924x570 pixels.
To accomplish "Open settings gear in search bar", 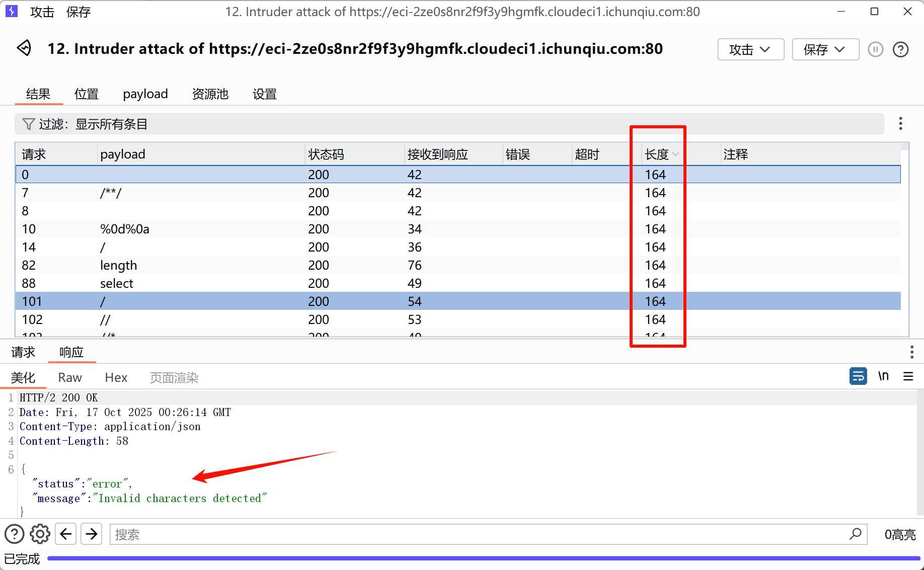I will point(40,534).
